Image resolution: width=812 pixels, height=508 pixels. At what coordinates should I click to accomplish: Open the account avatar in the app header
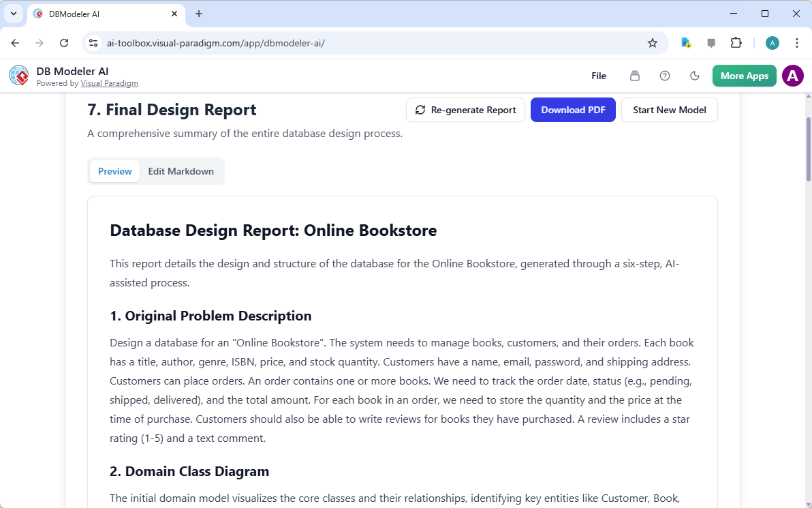tap(792, 76)
